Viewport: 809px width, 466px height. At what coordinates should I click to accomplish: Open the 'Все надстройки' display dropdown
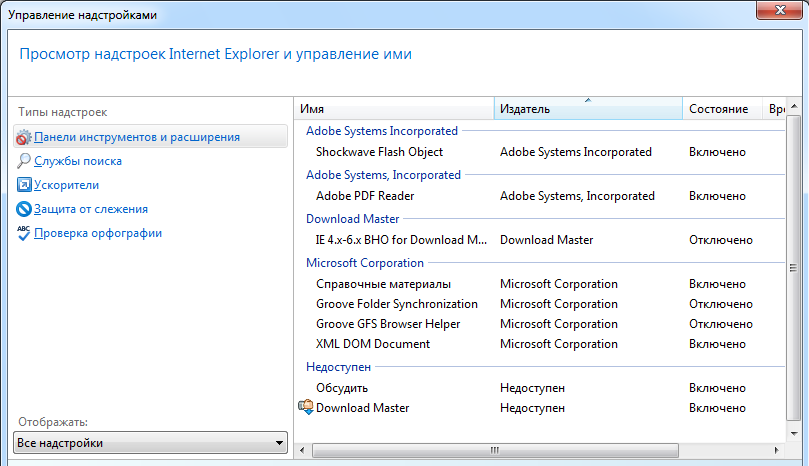151,443
